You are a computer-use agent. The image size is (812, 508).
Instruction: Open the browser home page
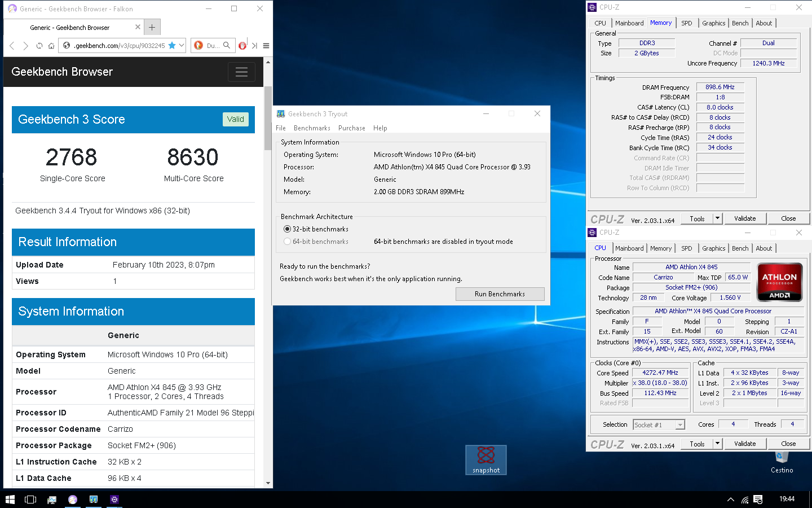tap(51, 46)
